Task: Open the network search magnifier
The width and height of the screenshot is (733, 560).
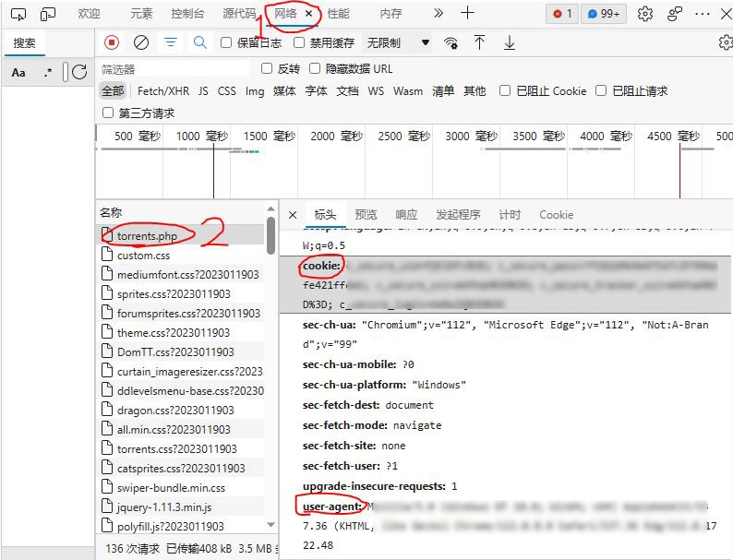Action: (199, 42)
